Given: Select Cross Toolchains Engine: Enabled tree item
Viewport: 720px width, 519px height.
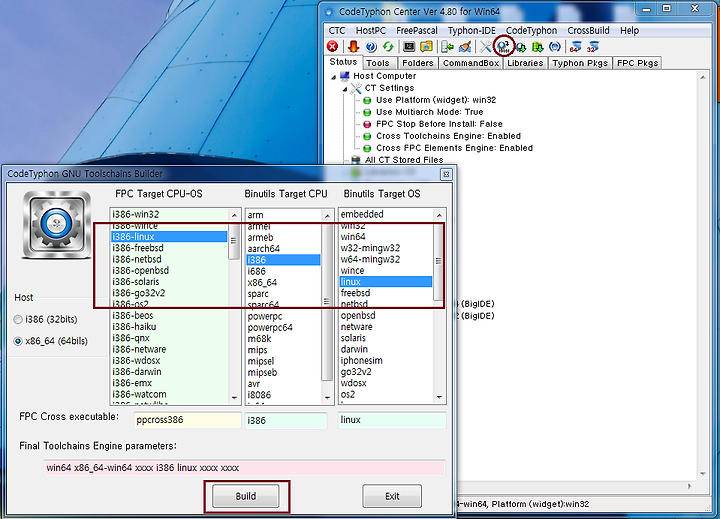Looking at the screenshot, I should click(x=448, y=136).
